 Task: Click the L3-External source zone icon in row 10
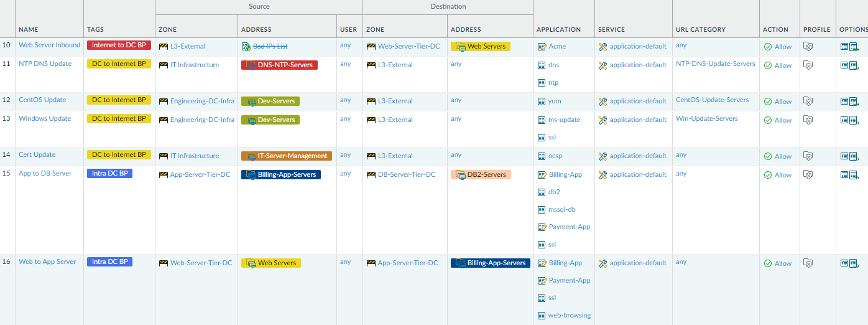pos(164,47)
